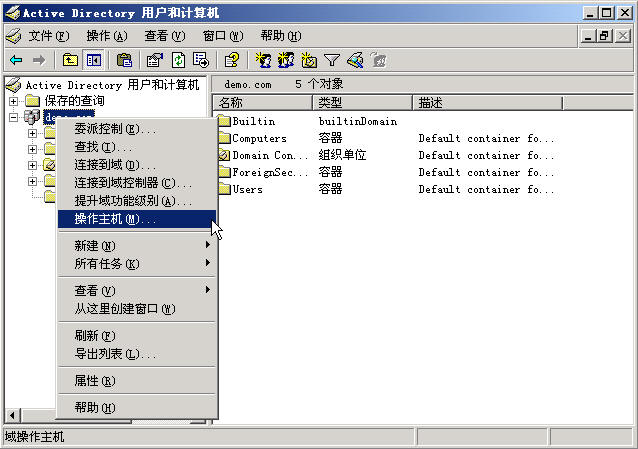This screenshot has width=638, height=449.
Task: Click the Refresh toolbar icon
Action: pyautogui.click(x=178, y=60)
